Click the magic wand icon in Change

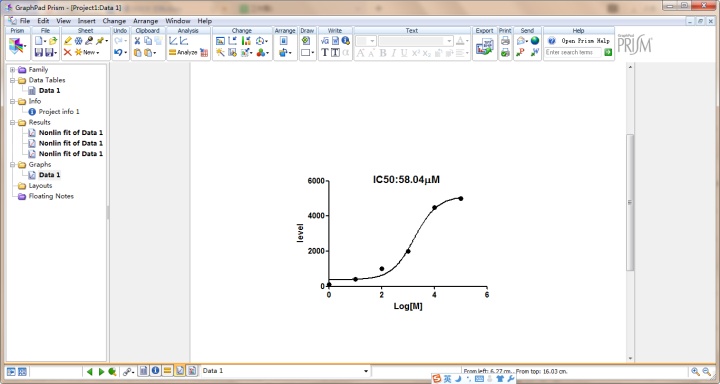220,52
